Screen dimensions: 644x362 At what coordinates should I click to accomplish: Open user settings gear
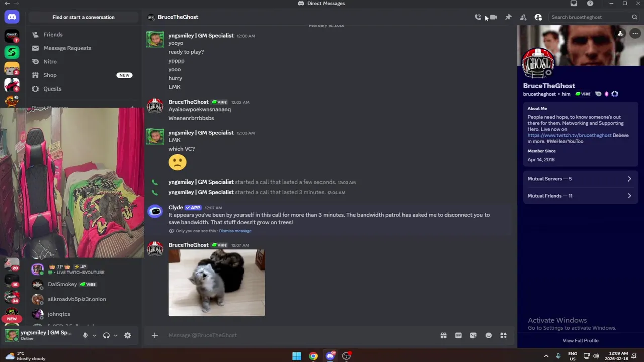point(128,335)
